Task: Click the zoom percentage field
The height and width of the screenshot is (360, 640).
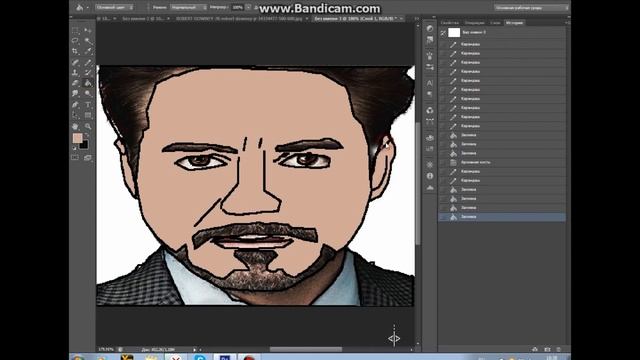Action: tap(106, 349)
